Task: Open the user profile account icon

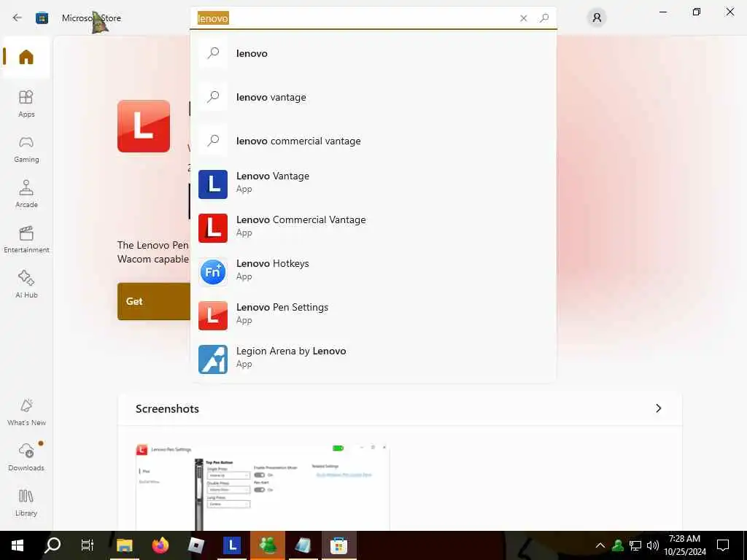Action: pos(597,18)
